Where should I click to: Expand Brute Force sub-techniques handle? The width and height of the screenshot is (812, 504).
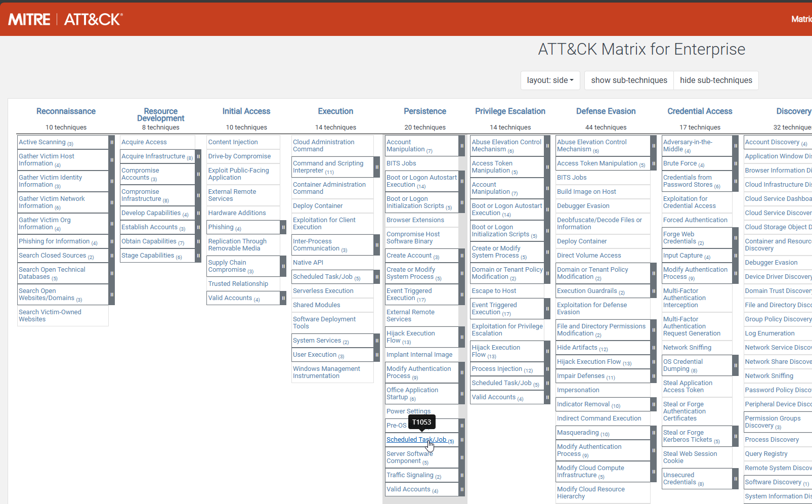[735, 163]
